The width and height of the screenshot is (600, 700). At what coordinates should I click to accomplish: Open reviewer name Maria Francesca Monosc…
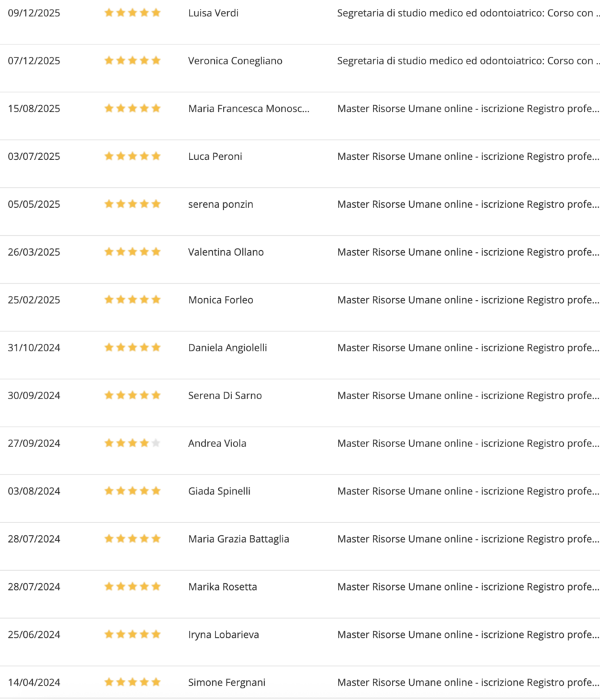tap(248, 109)
